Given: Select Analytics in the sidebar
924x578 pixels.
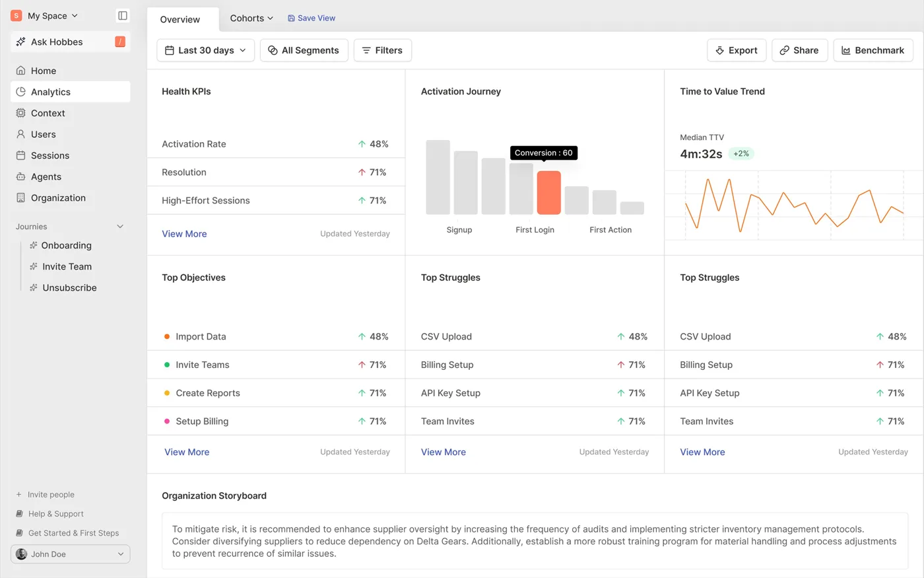Looking at the screenshot, I should 70,92.
